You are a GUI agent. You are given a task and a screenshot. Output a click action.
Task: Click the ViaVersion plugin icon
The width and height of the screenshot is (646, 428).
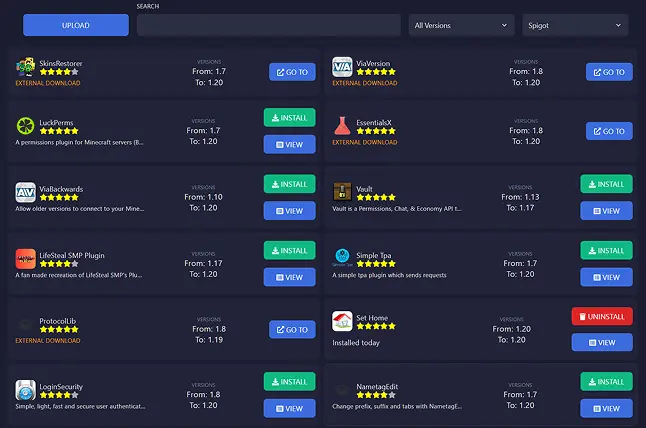pyautogui.click(x=342, y=67)
